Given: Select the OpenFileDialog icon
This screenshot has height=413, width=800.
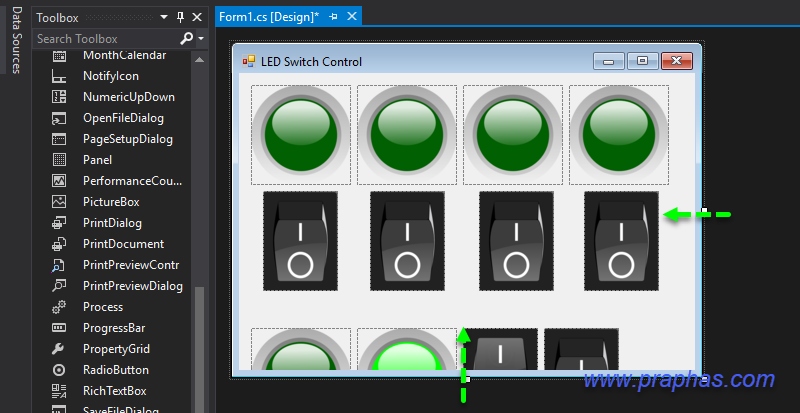Looking at the screenshot, I should click(59, 118).
